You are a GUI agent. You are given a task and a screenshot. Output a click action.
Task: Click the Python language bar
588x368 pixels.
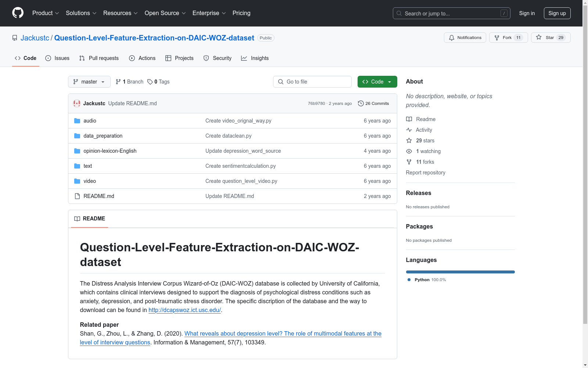coord(460,272)
